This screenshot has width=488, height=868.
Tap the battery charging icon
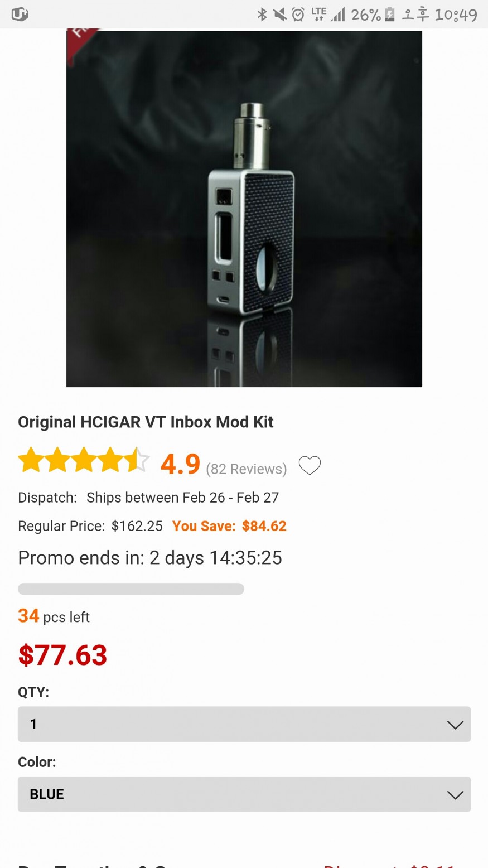pyautogui.click(x=390, y=15)
